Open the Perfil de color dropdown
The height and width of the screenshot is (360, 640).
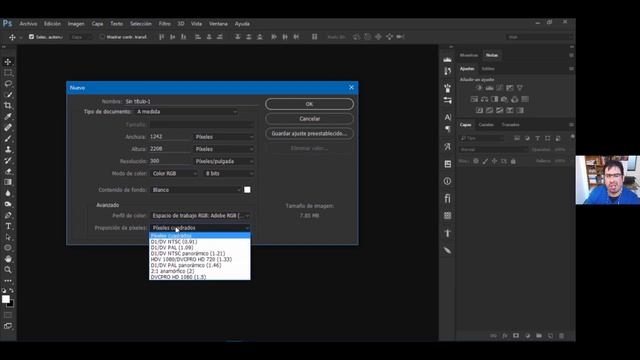[200, 216]
